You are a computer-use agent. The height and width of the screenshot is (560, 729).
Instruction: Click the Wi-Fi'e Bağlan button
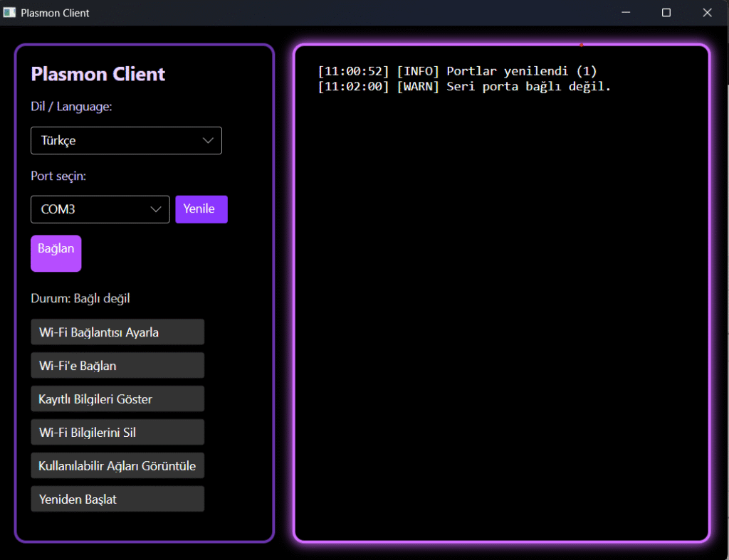click(117, 366)
